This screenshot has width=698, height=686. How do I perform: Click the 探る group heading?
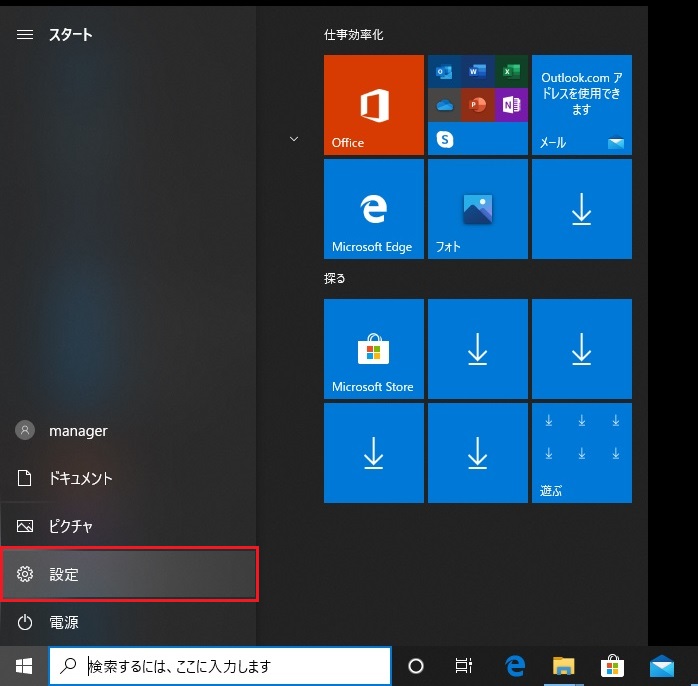pos(334,278)
